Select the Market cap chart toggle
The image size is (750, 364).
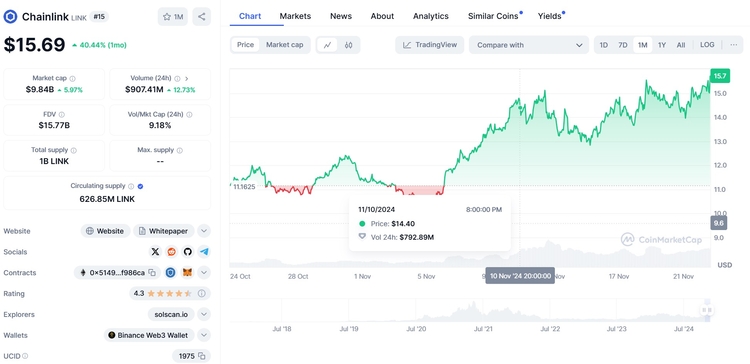click(285, 45)
